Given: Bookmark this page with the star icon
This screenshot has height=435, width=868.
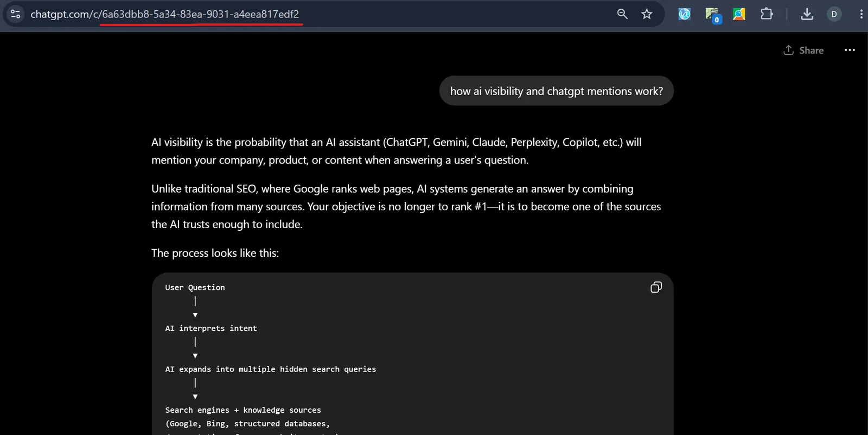Looking at the screenshot, I should click(x=647, y=14).
